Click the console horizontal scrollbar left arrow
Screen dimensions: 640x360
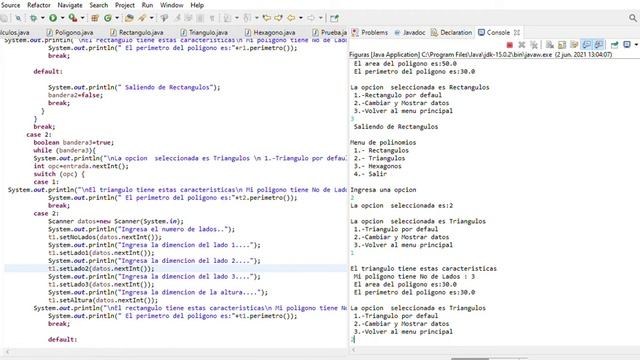(x=353, y=350)
